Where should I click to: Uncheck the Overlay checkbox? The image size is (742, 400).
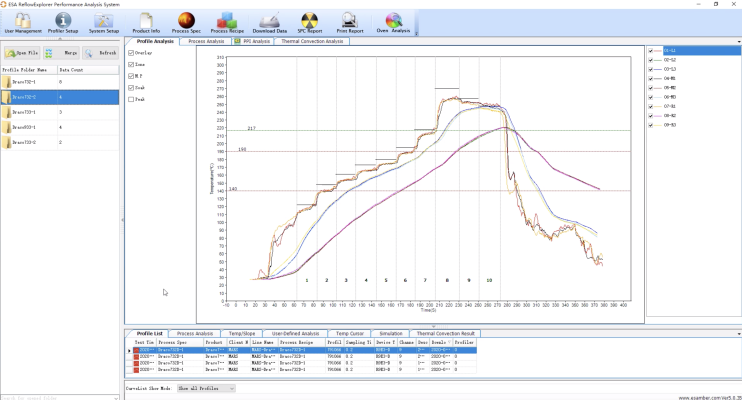[132, 52]
